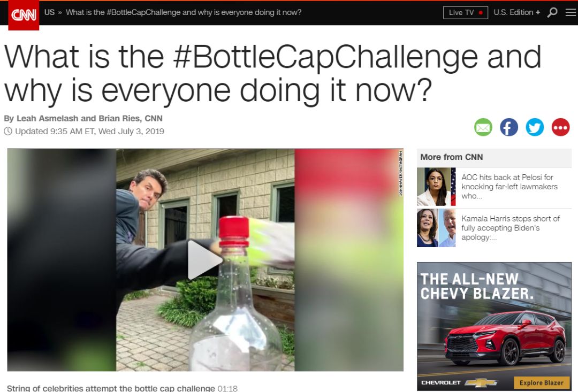578x392 pixels.
Task: Open the AOC hits back at Pelosi story
Action: [x=509, y=187]
